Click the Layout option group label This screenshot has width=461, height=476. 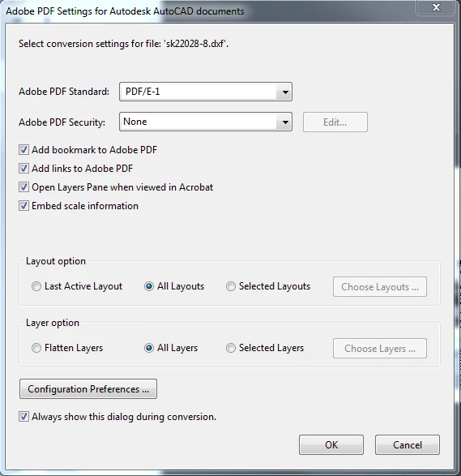(x=56, y=261)
